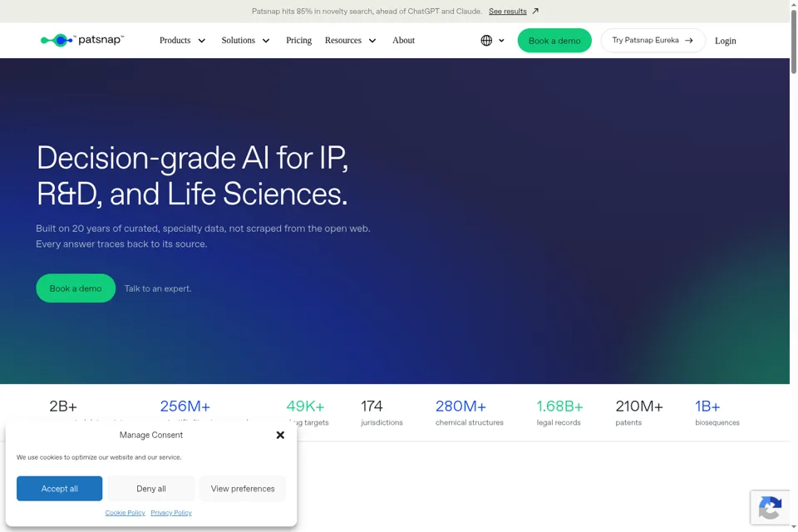
Task: Click the arrow icon next to See results
Action: 535,11
